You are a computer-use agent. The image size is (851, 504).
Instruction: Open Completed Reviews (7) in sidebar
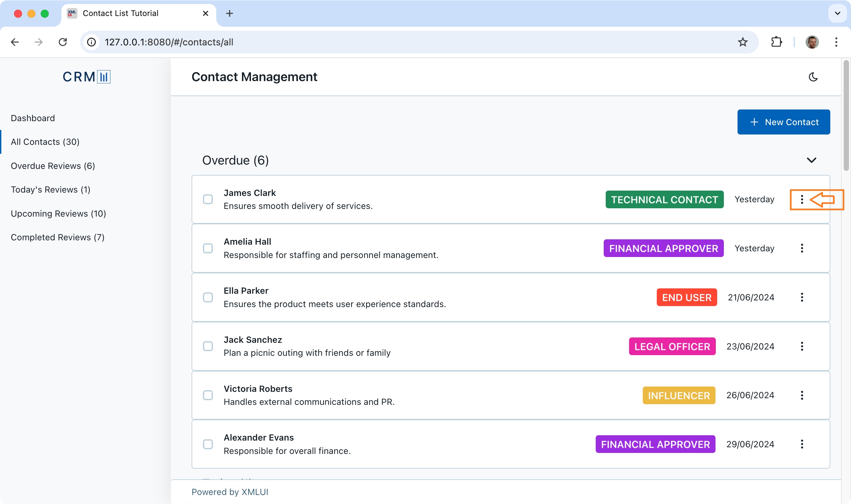[58, 237]
